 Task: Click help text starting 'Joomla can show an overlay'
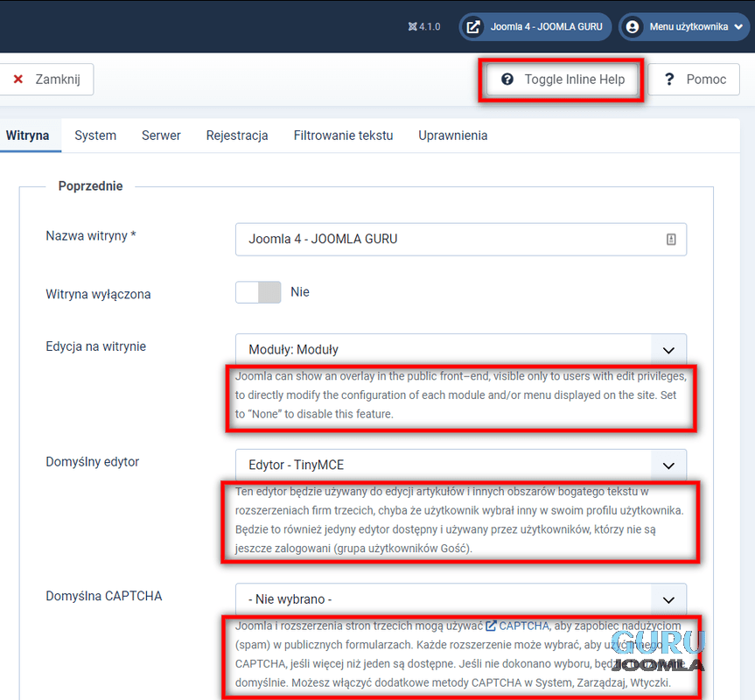461,395
